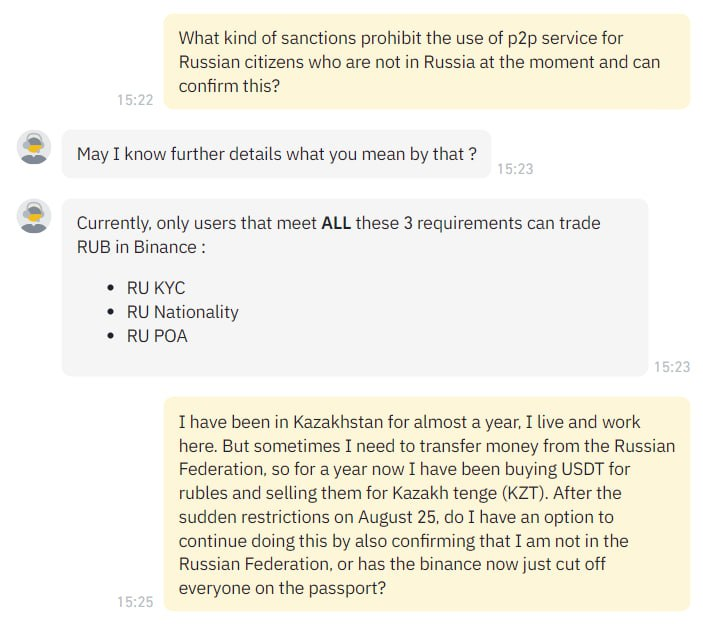Click the "May I know further details" reply bubble
The height and width of the screenshot is (624, 703).
pos(276,154)
